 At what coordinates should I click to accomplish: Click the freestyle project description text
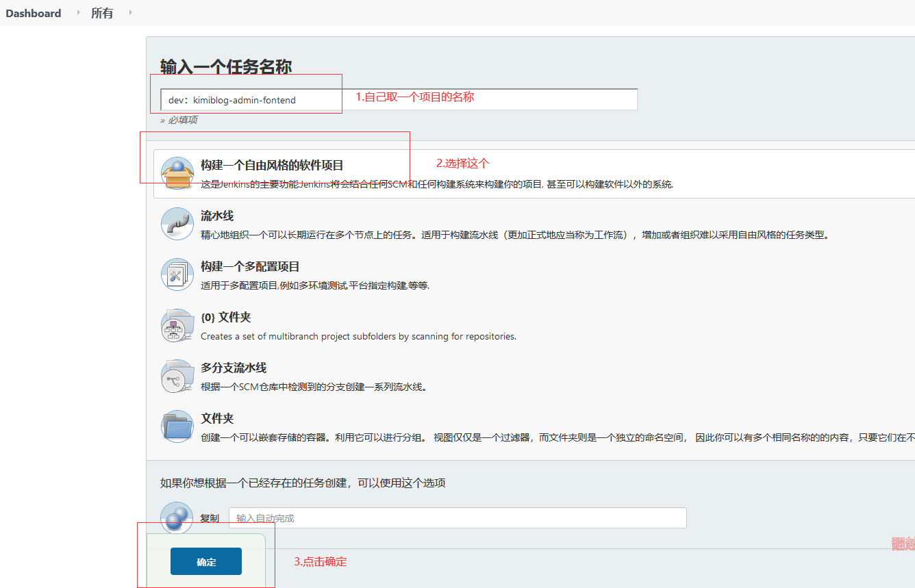437,184
